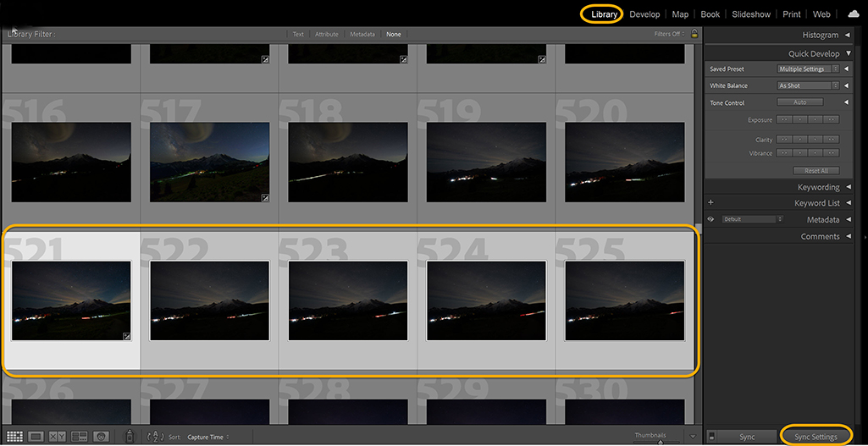Decrease Vibrance by a small step
The height and width of the screenshot is (446, 868).
tap(799, 152)
